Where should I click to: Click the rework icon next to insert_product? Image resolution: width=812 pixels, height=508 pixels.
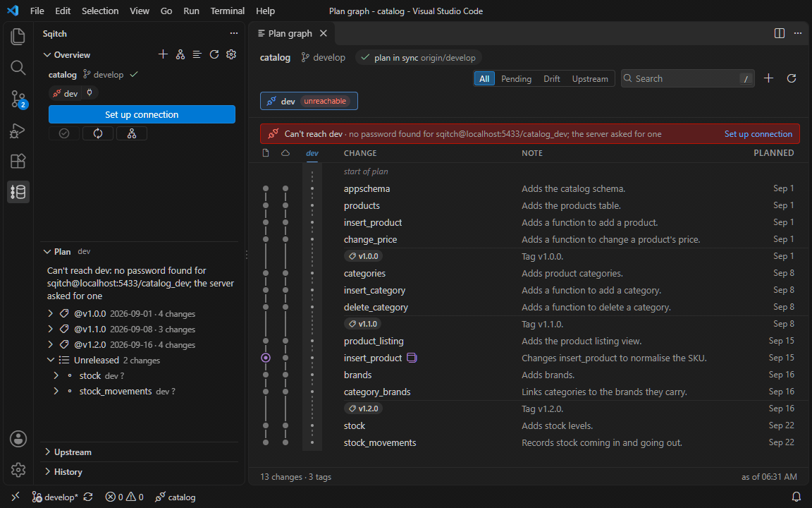412,358
